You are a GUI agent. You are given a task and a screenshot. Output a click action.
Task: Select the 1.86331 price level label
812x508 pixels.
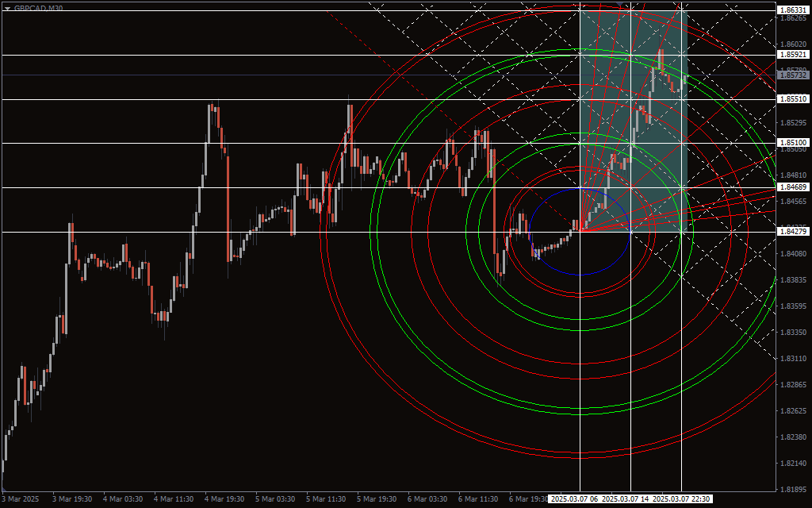tap(793, 10)
